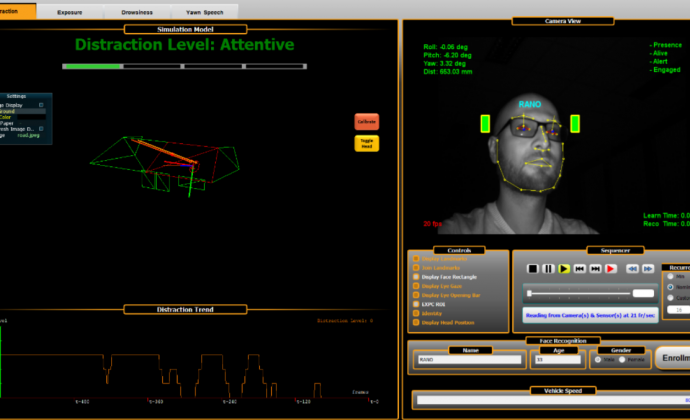This screenshot has height=420, width=690.
Task: Toggle Display Eye Gaze checkbox
Action: point(416,286)
